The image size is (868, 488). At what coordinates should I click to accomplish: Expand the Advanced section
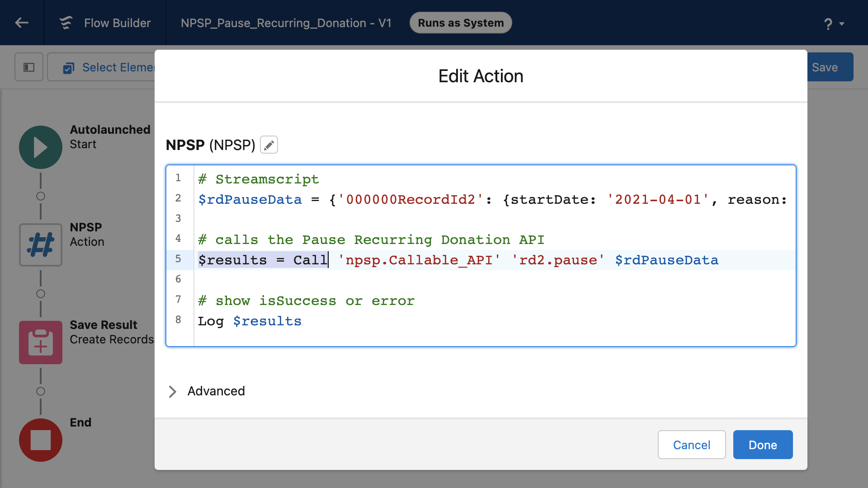coord(207,391)
